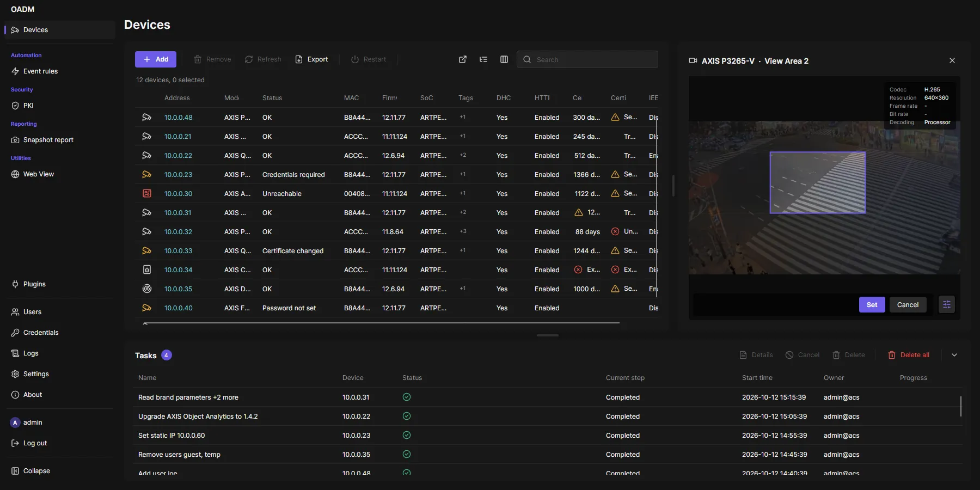Click the speaker device icon for 10.0.0.34
The height and width of the screenshot is (490, 980).
pos(146,269)
